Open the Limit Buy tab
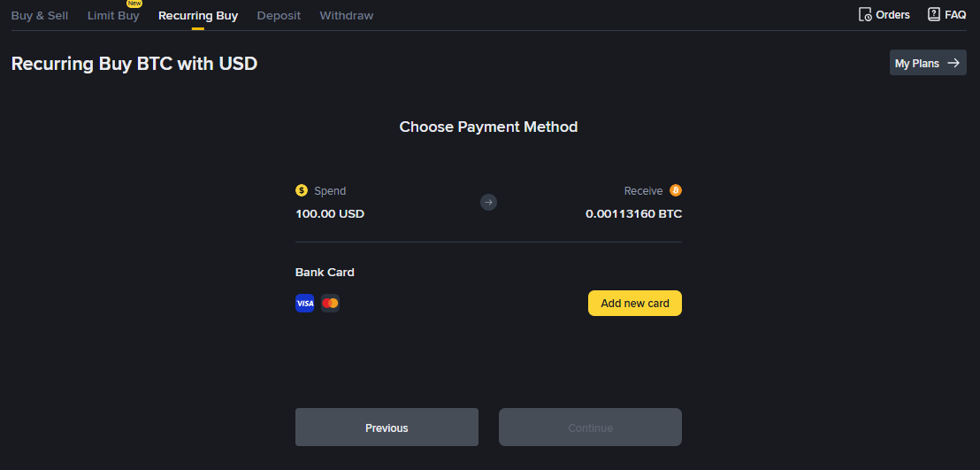 (x=113, y=16)
